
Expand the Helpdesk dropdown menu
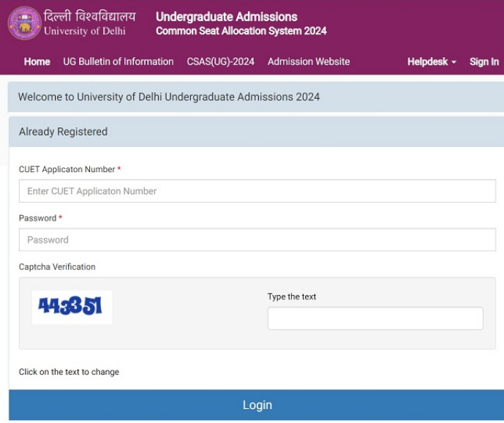(x=432, y=61)
